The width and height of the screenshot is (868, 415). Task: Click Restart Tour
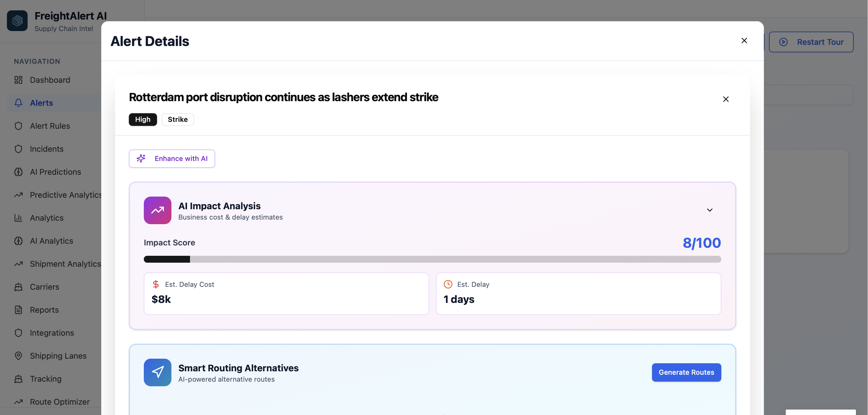[x=811, y=42]
